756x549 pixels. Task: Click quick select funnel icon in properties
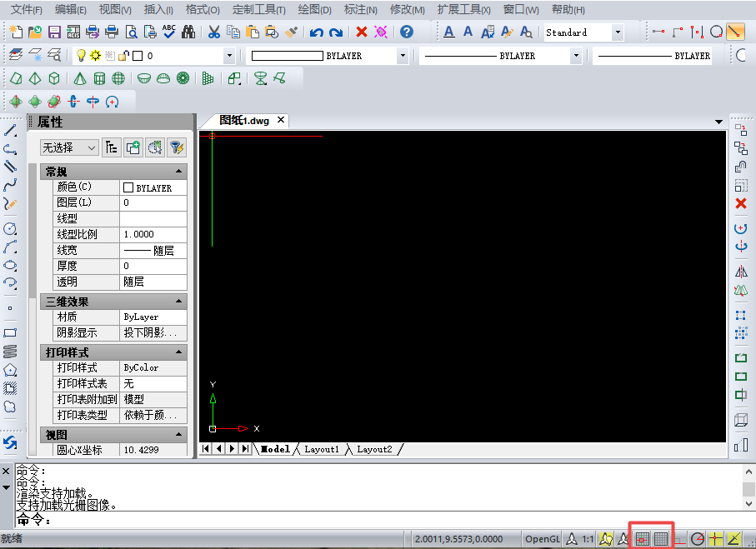(176, 147)
